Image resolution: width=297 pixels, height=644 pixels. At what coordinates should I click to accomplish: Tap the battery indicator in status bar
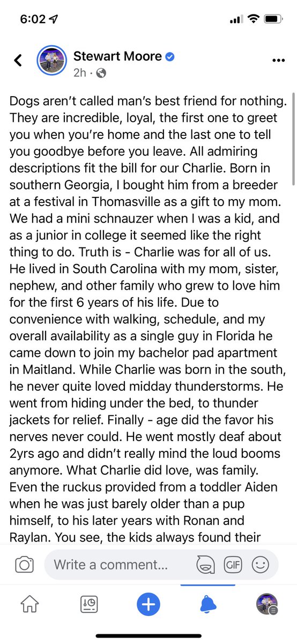[x=272, y=20]
